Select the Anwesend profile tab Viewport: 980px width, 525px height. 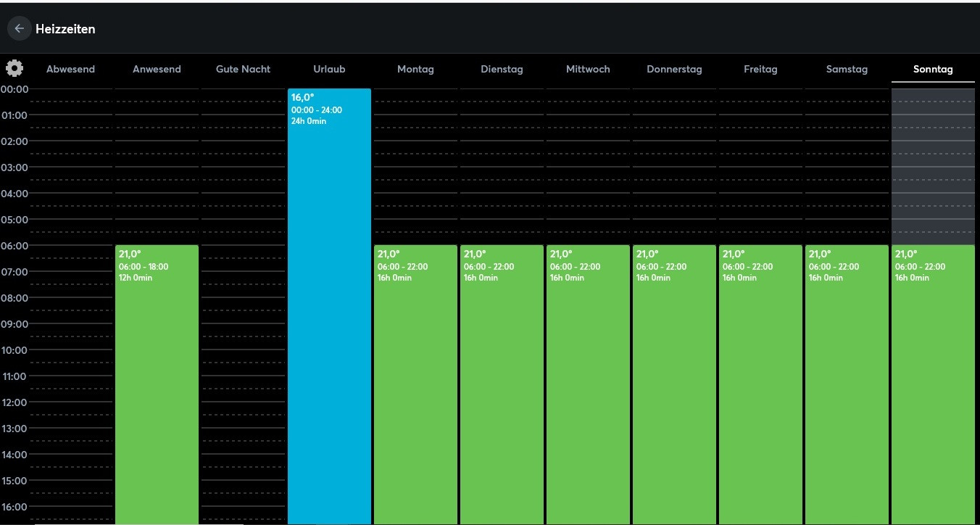tap(157, 70)
